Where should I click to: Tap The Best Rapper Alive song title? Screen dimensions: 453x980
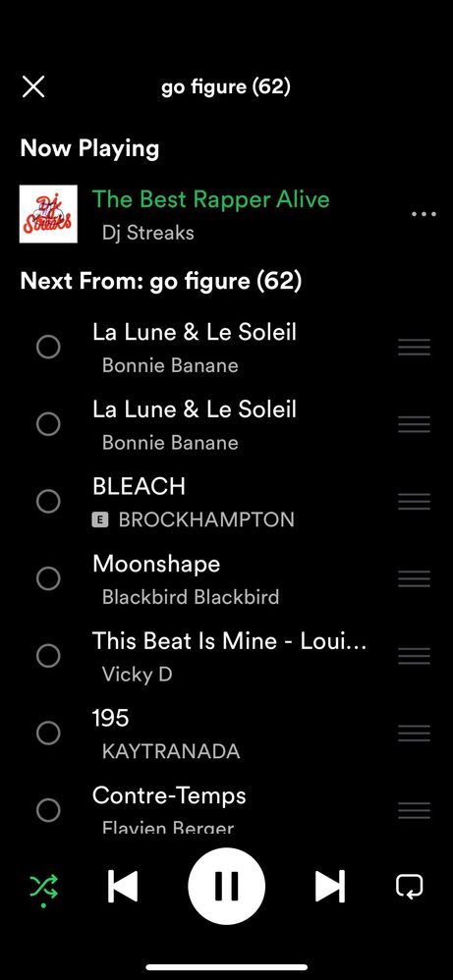[x=211, y=199]
